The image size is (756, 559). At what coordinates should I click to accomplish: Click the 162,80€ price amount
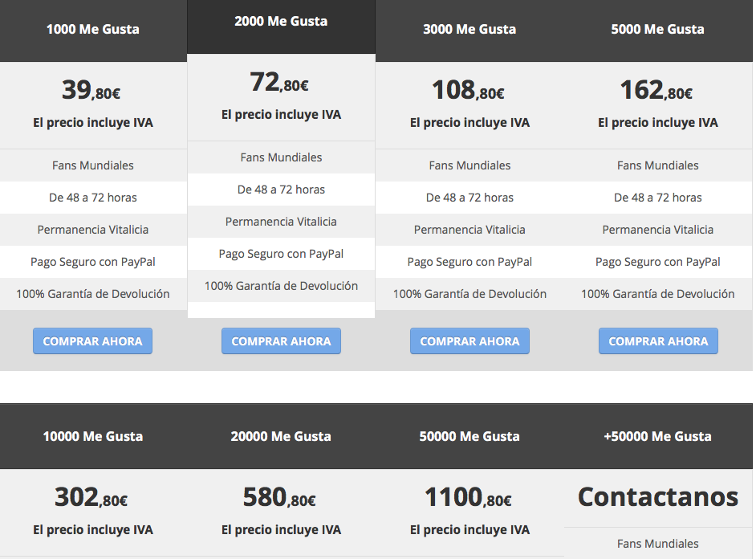656,90
